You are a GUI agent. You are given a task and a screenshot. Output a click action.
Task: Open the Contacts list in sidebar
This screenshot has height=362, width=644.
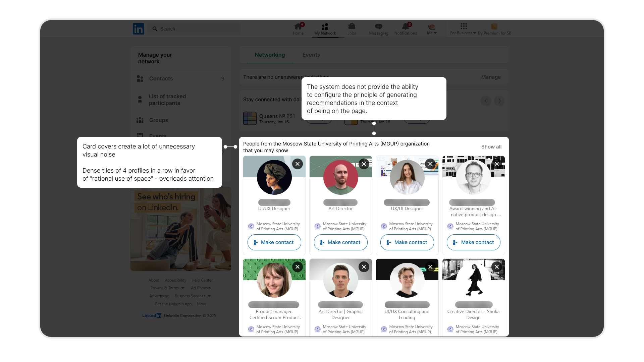tap(161, 78)
